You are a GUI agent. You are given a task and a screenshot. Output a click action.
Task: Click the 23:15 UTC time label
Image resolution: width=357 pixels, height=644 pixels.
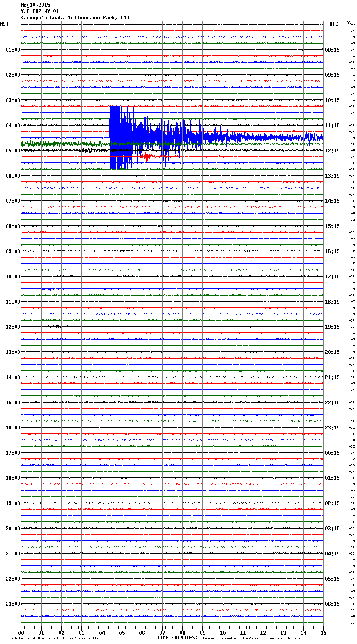[x=332, y=428]
